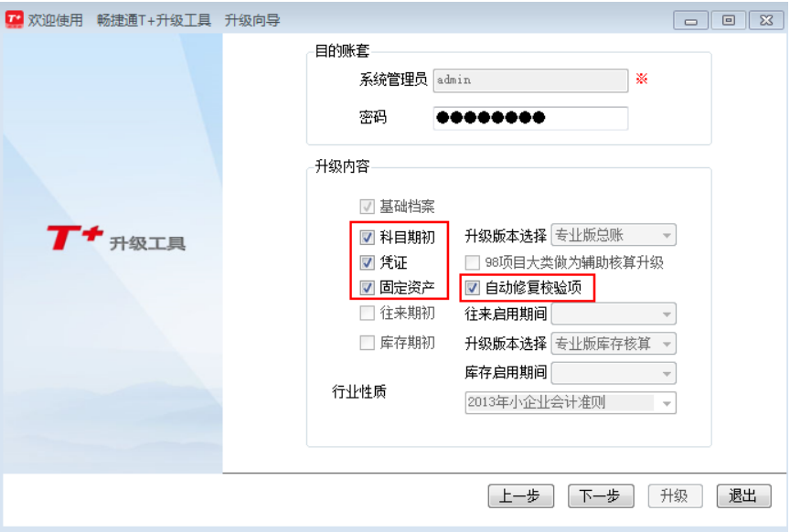Click the red required asterisk beside admin field
Viewport: 790px width, 532px height.
641,79
